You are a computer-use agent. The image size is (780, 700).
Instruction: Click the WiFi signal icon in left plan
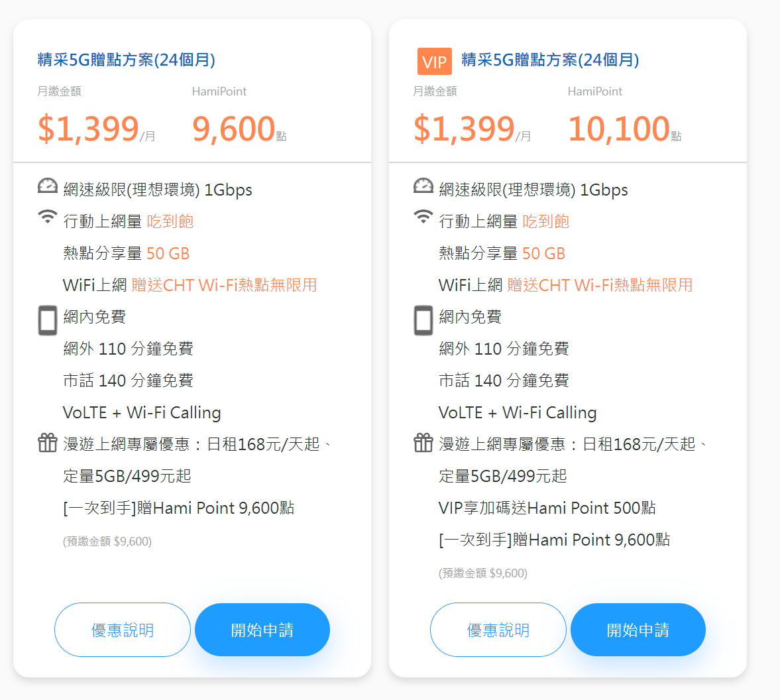48,217
